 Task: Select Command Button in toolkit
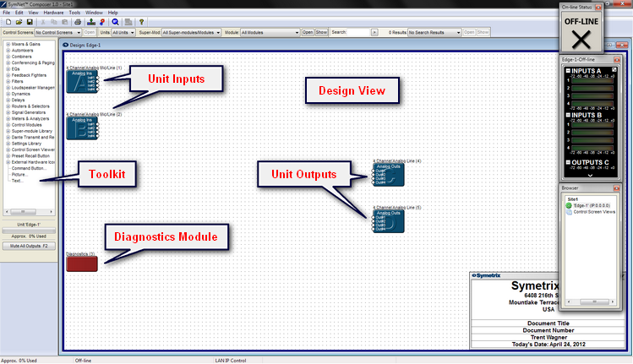click(27, 168)
